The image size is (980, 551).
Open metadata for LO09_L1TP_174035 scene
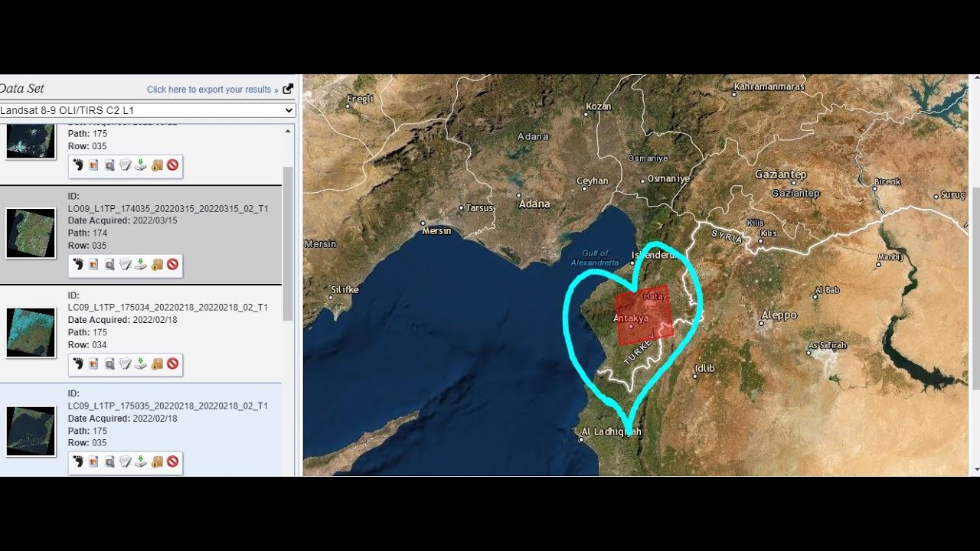tap(126, 265)
